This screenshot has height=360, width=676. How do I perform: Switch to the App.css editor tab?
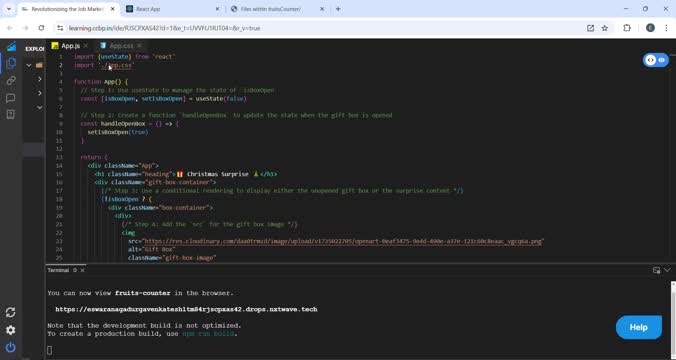121,46
